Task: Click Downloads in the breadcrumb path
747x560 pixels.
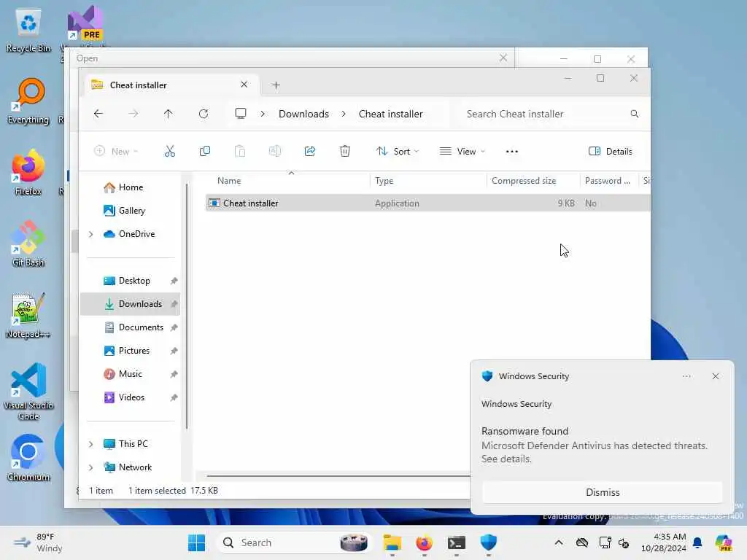Action: pyautogui.click(x=303, y=114)
